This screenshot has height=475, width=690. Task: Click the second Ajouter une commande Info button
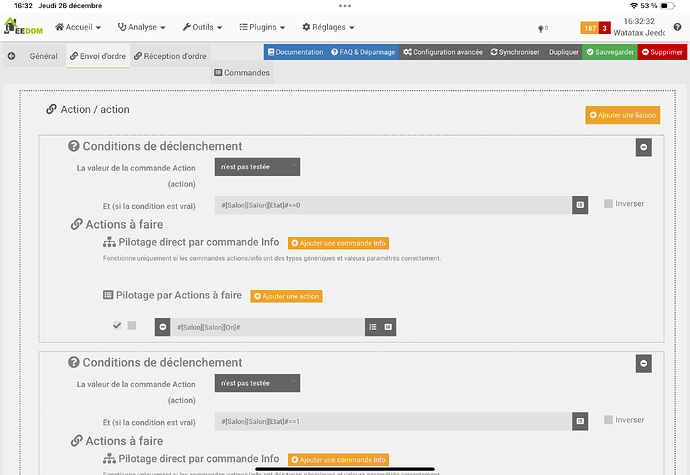click(338, 460)
